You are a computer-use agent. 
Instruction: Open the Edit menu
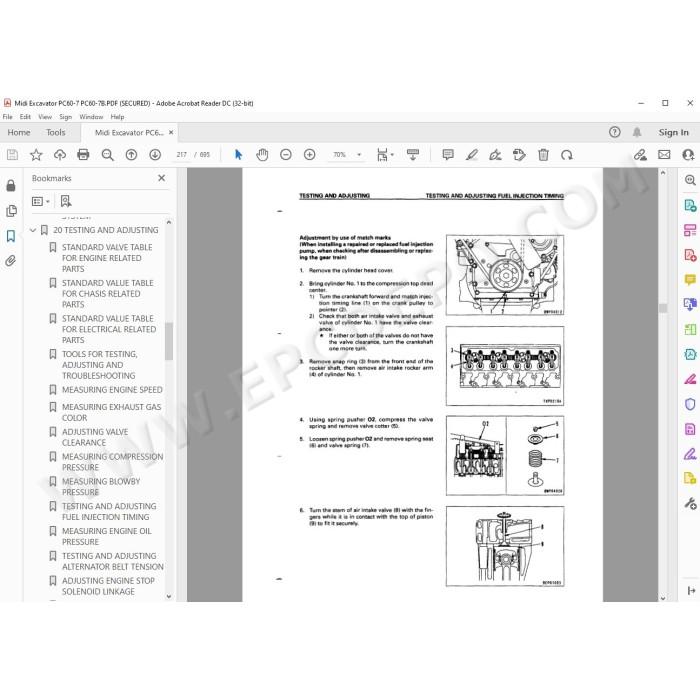click(25, 117)
